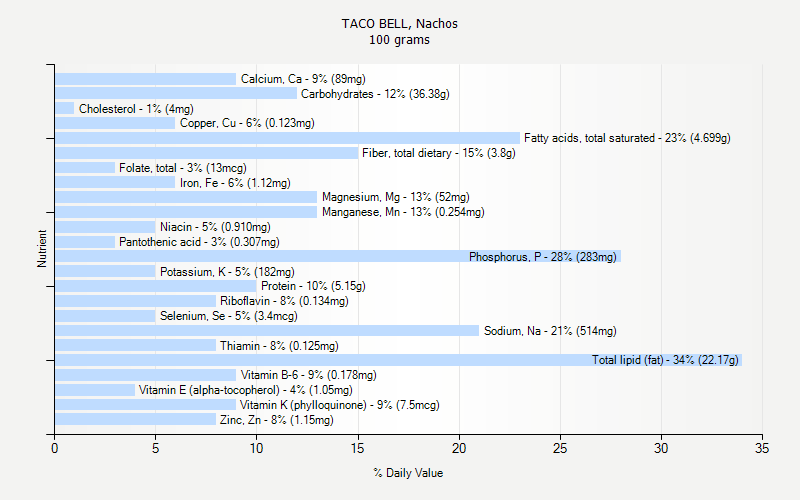Click the Vitamin E (alpha-tocopherol) label
Image resolution: width=800 pixels, height=500 pixels.
246,390
